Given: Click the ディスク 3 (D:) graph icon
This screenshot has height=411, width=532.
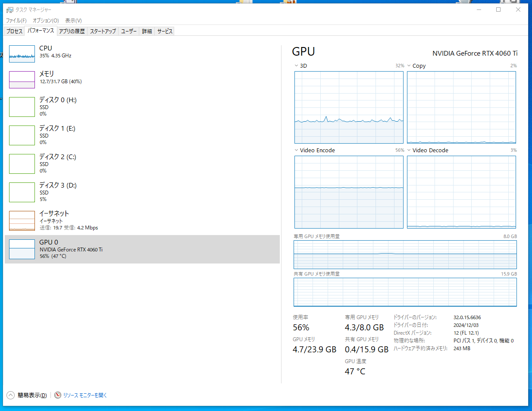Looking at the screenshot, I should (x=22, y=192).
